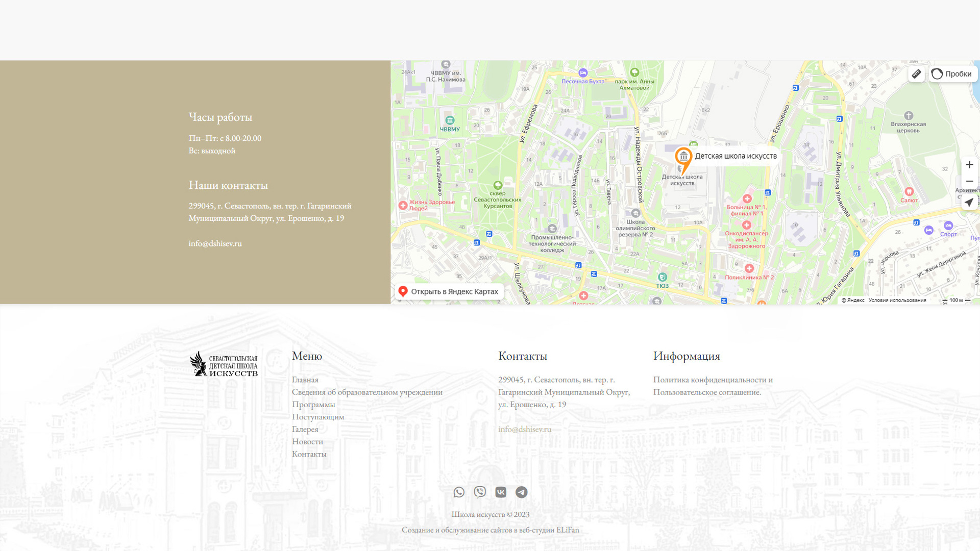Click info@dshisev.ru email in footer contacts
The image size is (980, 551).
tap(524, 429)
